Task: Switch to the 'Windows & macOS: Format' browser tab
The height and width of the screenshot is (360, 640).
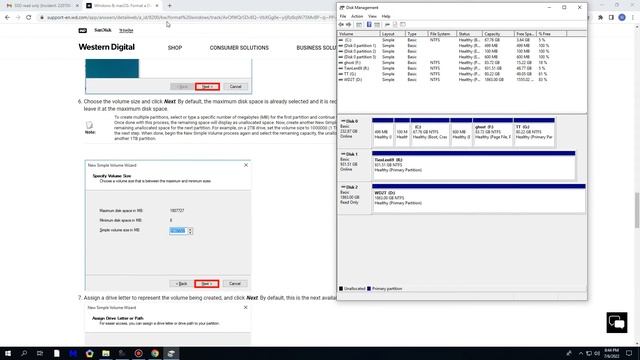Action: coord(122,6)
